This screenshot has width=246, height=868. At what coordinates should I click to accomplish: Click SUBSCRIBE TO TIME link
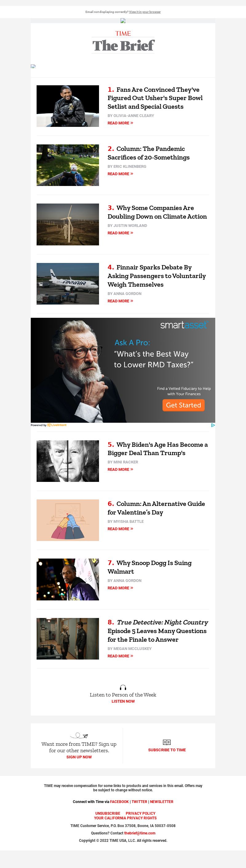point(167,750)
